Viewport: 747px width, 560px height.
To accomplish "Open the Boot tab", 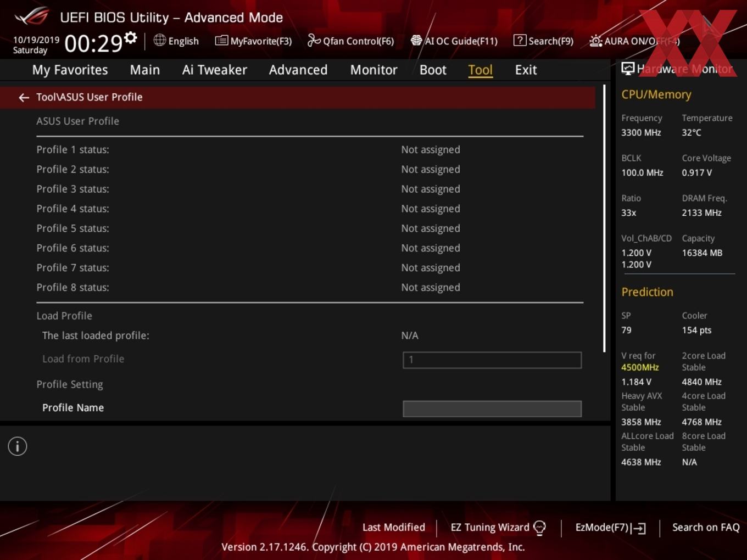I will [433, 70].
